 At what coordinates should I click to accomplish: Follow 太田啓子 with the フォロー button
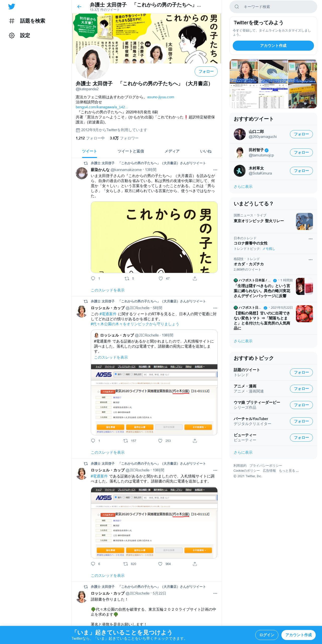point(206,71)
